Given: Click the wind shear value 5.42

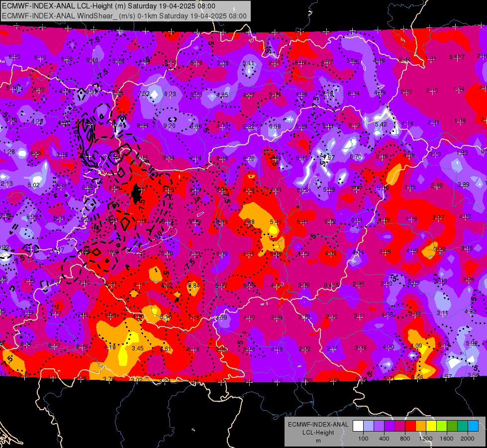Looking at the screenshot, I should pyautogui.click(x=381, y=124).
